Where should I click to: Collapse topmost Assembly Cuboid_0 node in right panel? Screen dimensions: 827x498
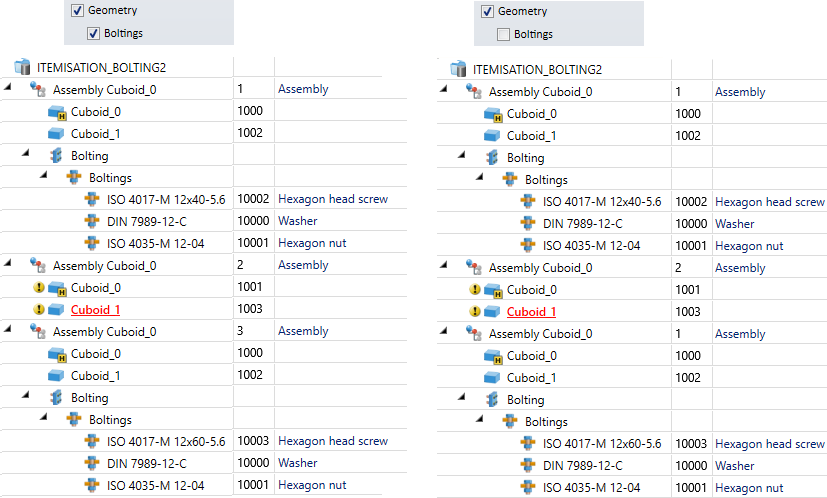[445, 91]
